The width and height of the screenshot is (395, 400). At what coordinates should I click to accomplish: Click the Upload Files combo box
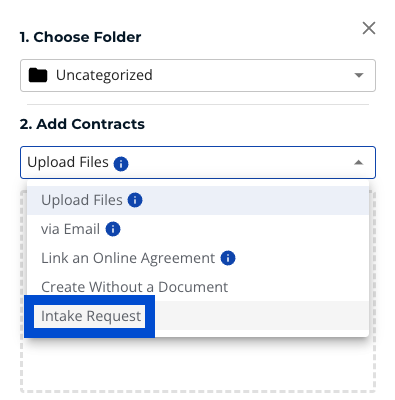198,162
